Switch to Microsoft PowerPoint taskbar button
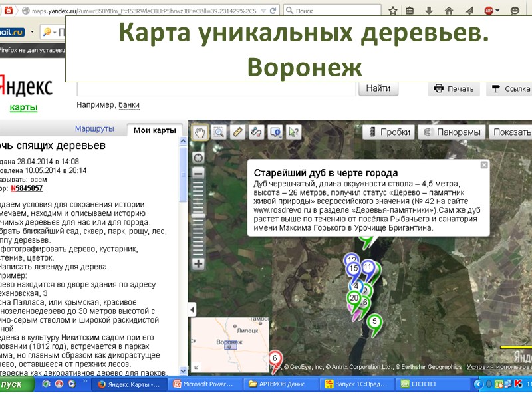Viewport: 532px width, 399px height. click(x=206, y=384)
